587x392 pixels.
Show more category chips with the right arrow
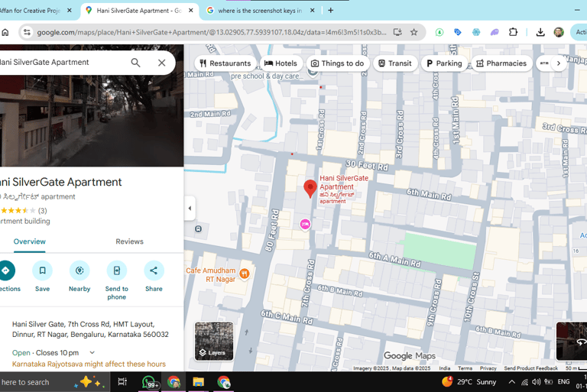559,63
